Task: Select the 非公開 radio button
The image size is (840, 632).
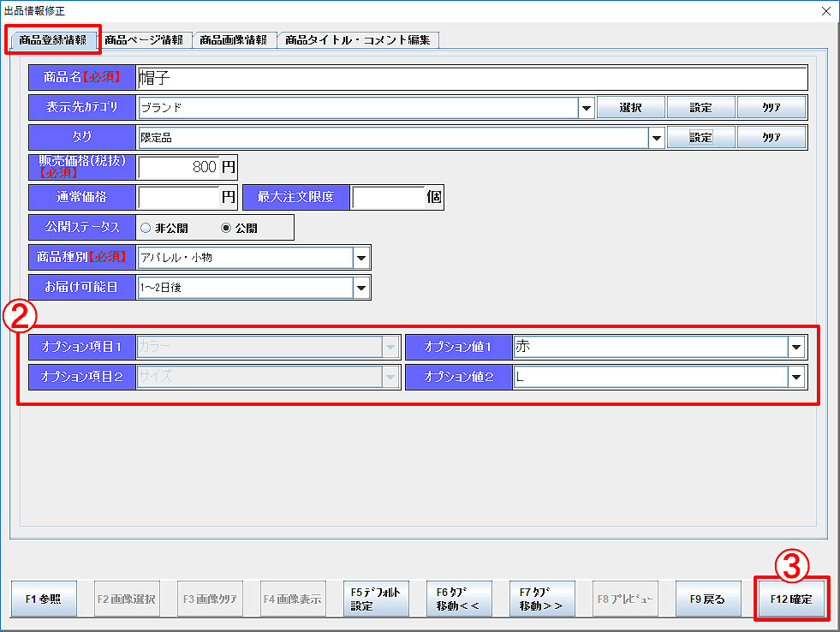Action: click(x=145, y=229)
